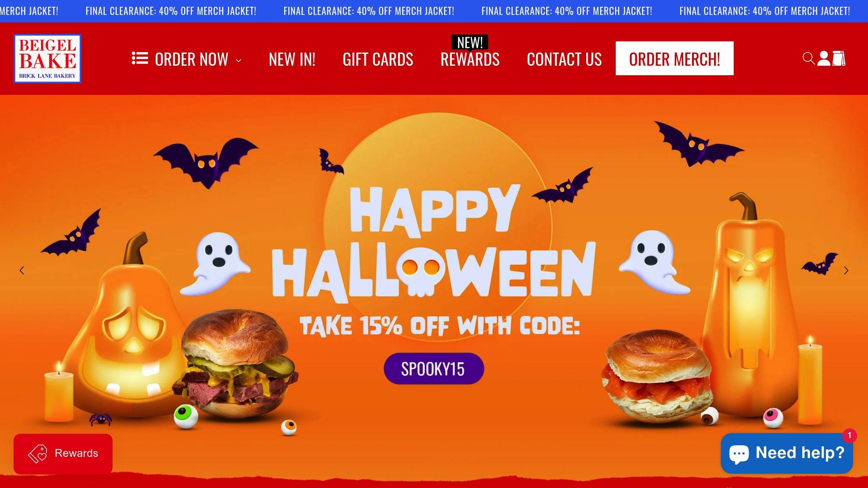The height and width of the screenshot is (488, 868).
Task: Open the Rewards floating button
Action: (63, 454)
